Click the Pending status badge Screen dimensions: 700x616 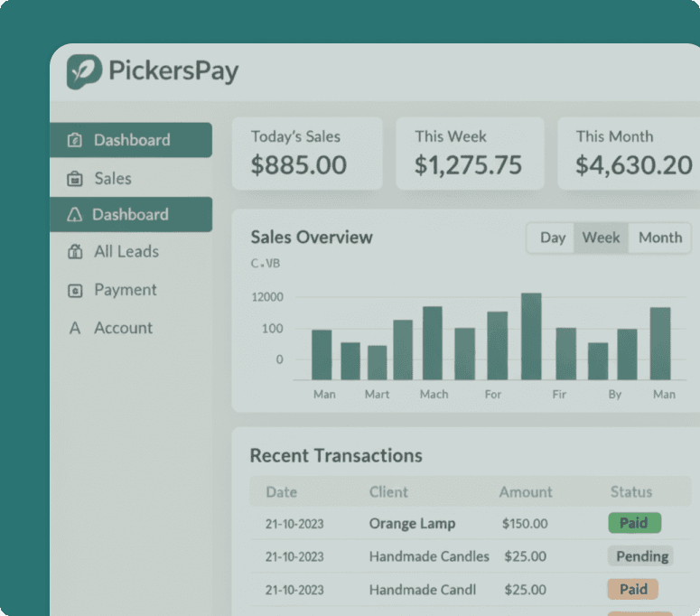click(x=640, y=556)
